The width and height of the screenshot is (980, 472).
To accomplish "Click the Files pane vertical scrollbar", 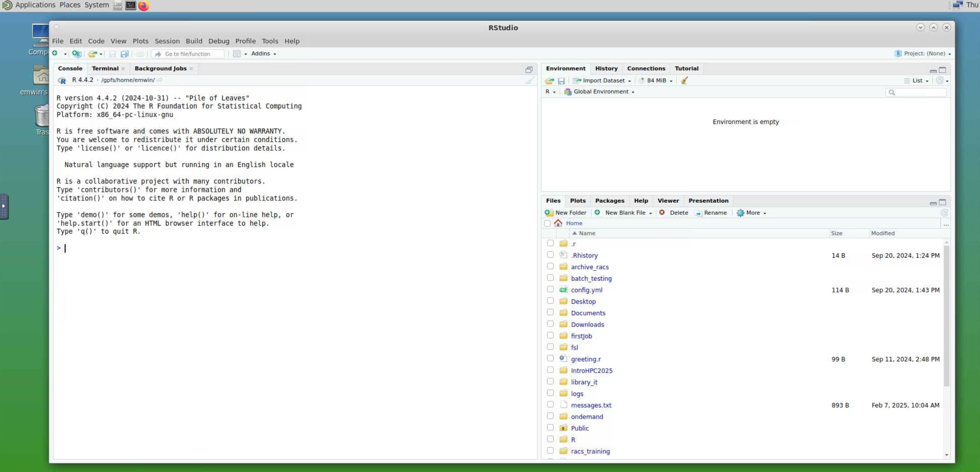I will pos(946,317).
